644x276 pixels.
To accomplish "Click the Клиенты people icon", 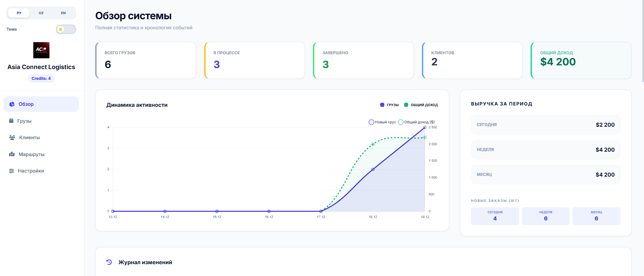I will tap(12, 137).
